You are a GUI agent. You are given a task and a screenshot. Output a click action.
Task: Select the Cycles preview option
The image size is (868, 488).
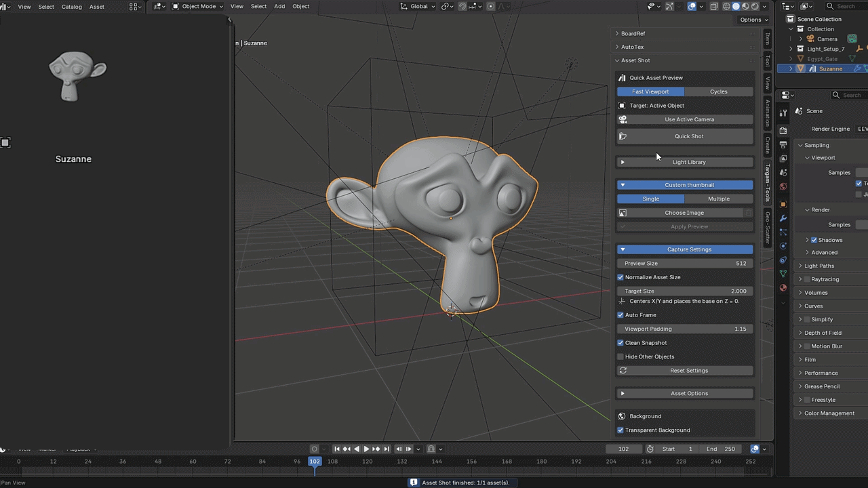coord(719,91)
